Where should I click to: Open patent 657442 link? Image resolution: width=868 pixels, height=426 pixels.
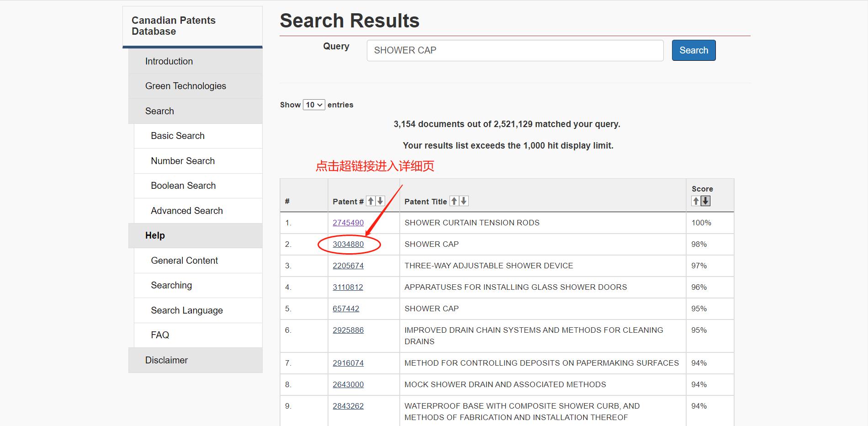346,309
